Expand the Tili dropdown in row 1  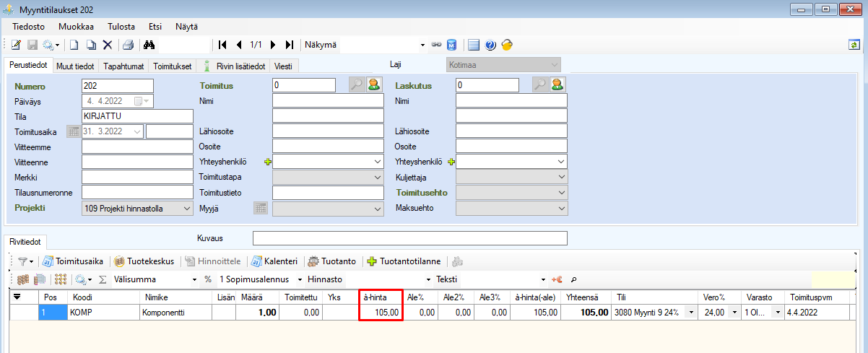pos(692,313)
